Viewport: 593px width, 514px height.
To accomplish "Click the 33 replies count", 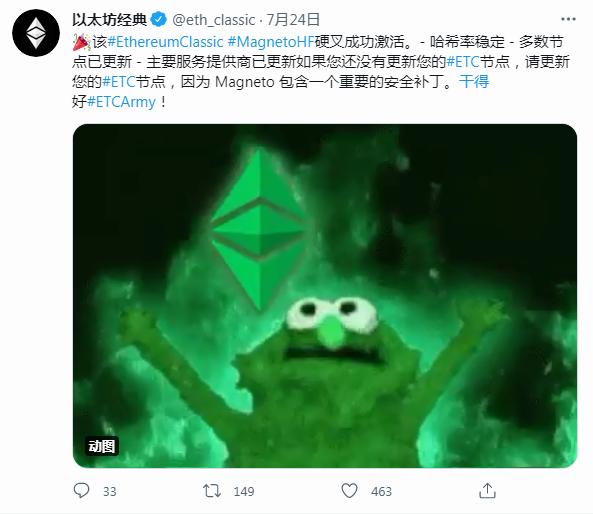I will 110,491.
